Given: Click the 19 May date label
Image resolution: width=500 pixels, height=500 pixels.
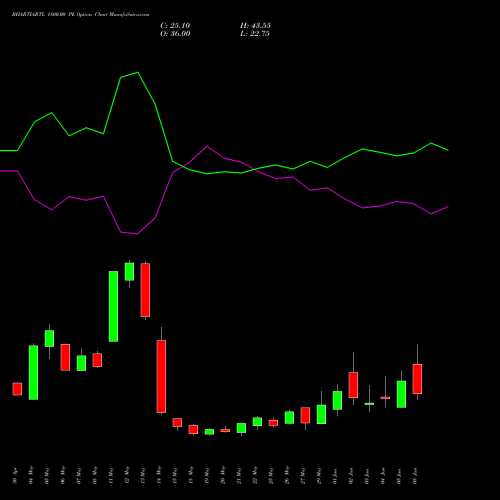Looking at the screenshot, I should 207,476.
